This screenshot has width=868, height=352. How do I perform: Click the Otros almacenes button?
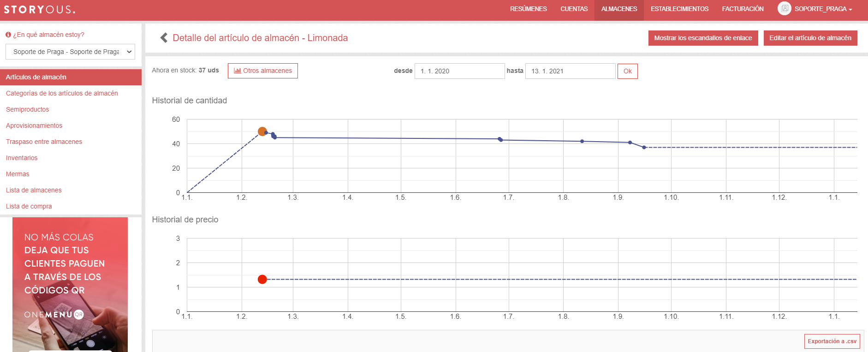pyautogui.click(x=263, y=71)
